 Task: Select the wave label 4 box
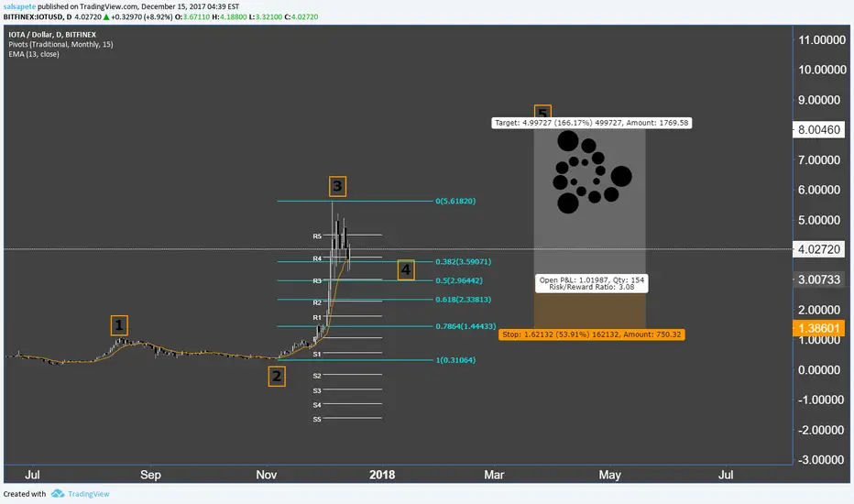point(406,269)
